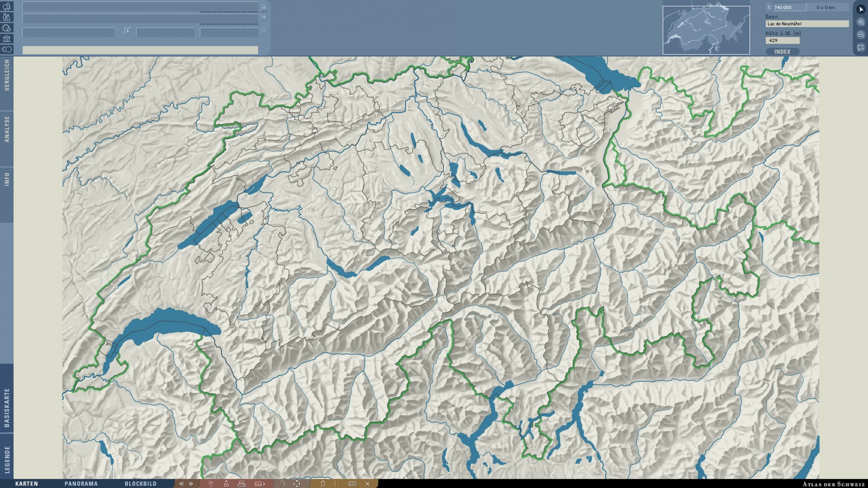This screenshot has height=488, width=868.
Task: Click the load map icon in bottom bar
Action: (211, 483)
